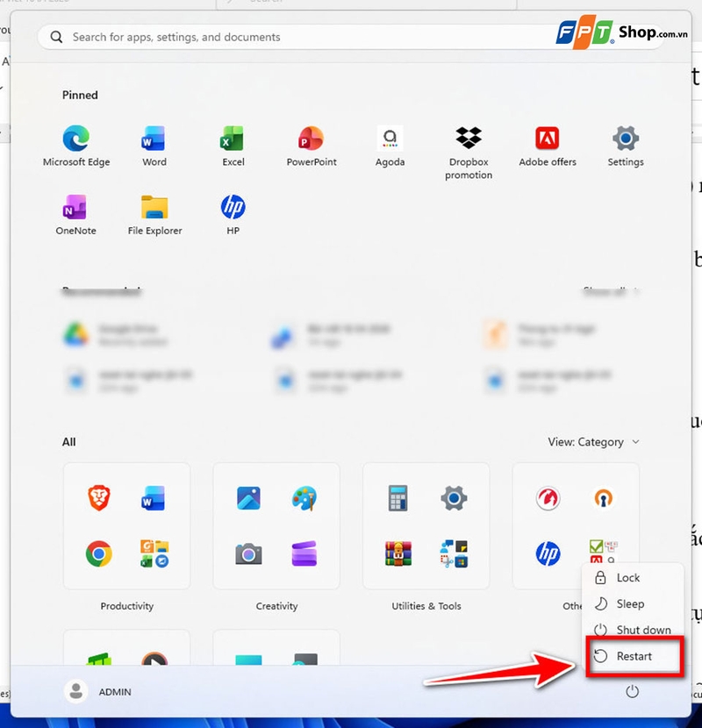Screen dimensions: 702x728
Task: Open Brave browser in Productivity group
Action: coord(98,497)
